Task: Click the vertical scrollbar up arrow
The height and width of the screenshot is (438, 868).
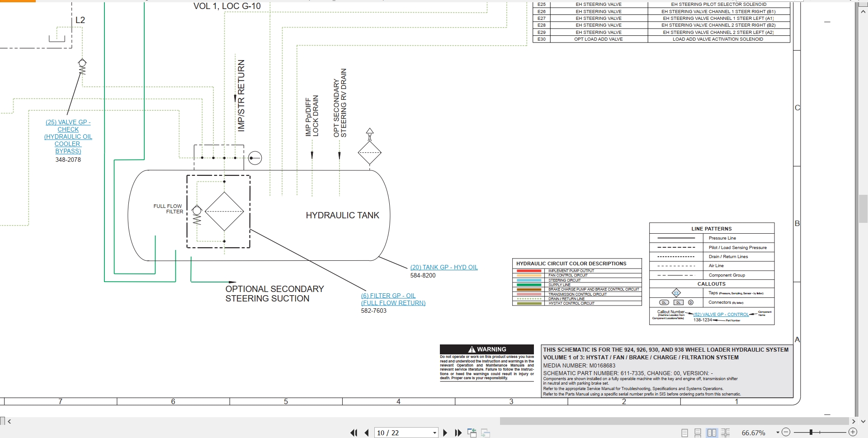Action: click(863, 12)
